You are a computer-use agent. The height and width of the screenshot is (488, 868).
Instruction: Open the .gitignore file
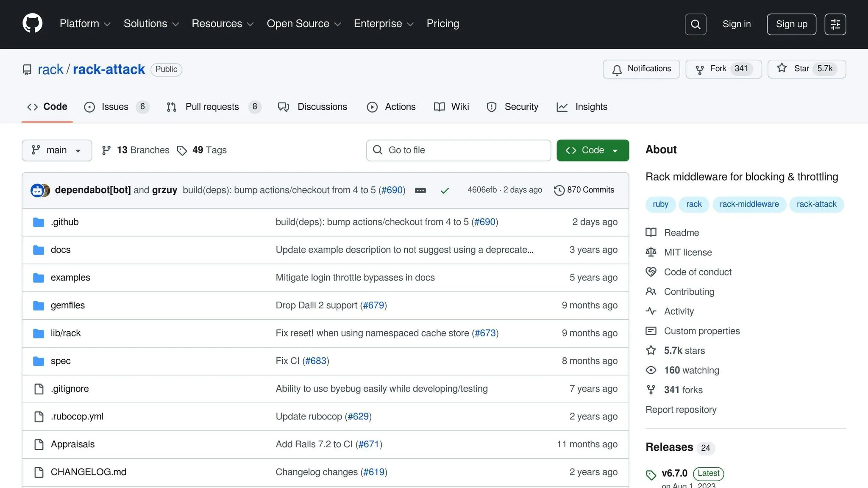70,389
